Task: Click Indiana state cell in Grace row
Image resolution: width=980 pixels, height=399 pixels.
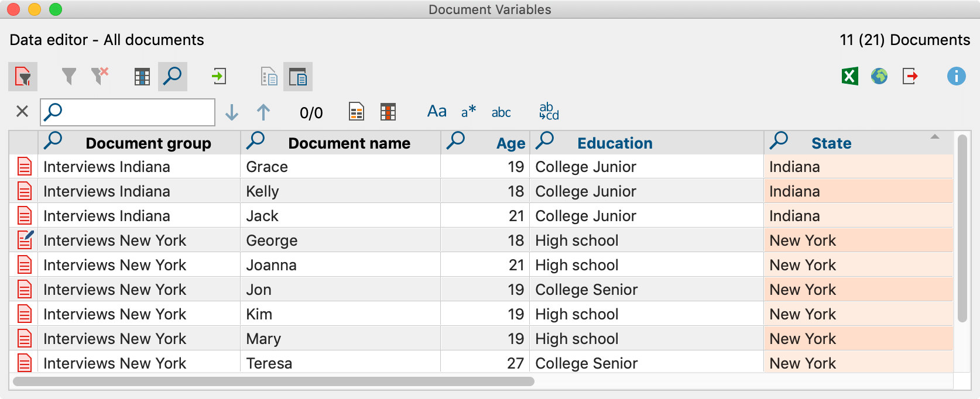Action: (x=858, y=167)
